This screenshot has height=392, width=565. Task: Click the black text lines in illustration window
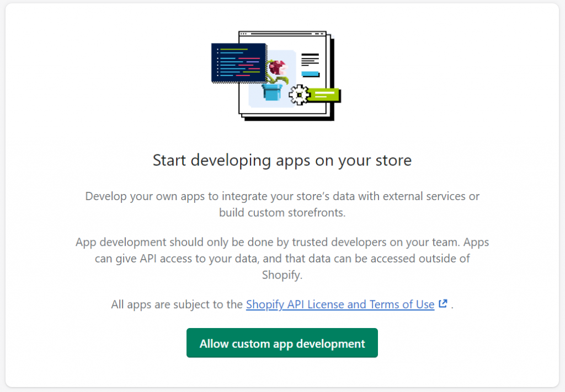(310, 58)
